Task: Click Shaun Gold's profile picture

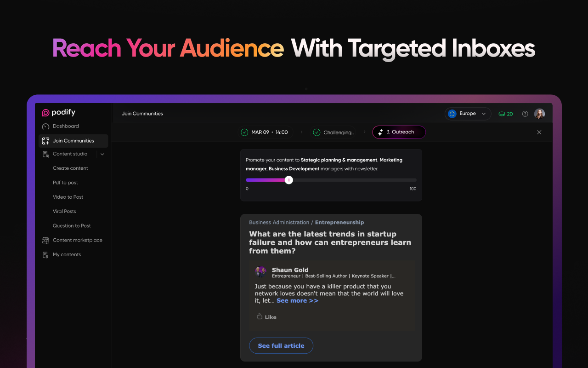Action: click(261, 271)
